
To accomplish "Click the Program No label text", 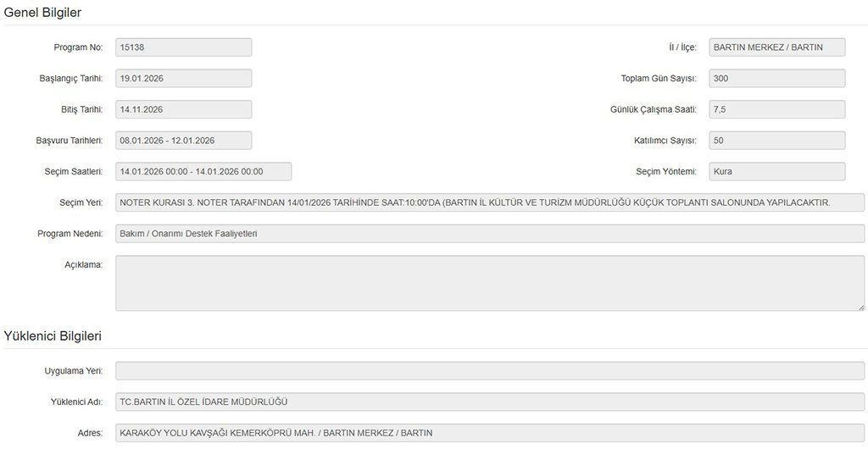I will coord(78,47).
